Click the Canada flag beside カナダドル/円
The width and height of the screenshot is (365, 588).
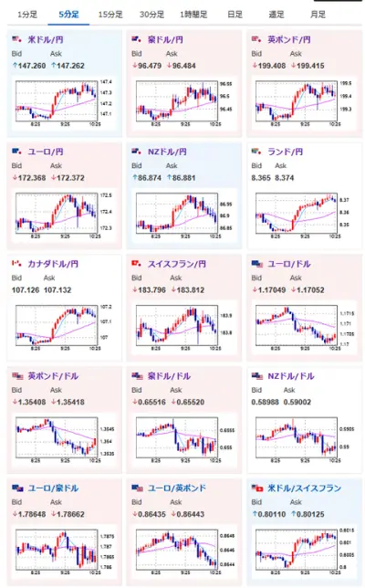coord(16,264)
